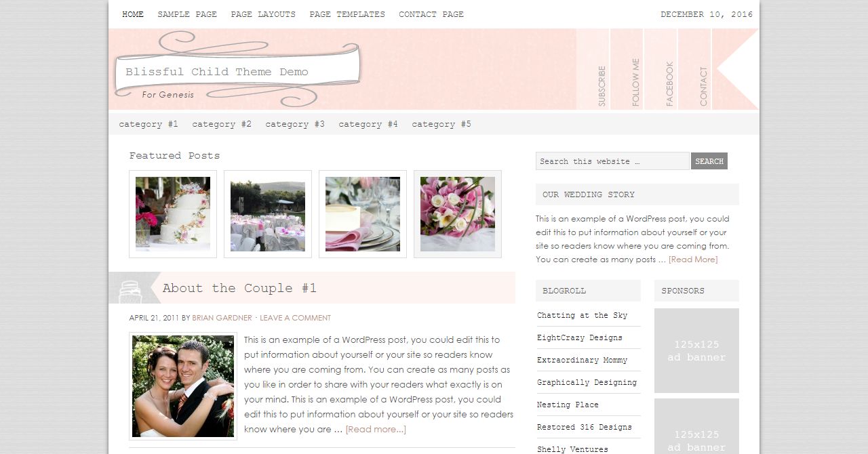The width and height of the screenshot is (868, 454).
Task: Click the post's [Read more...] link
Action: point(376,429)
